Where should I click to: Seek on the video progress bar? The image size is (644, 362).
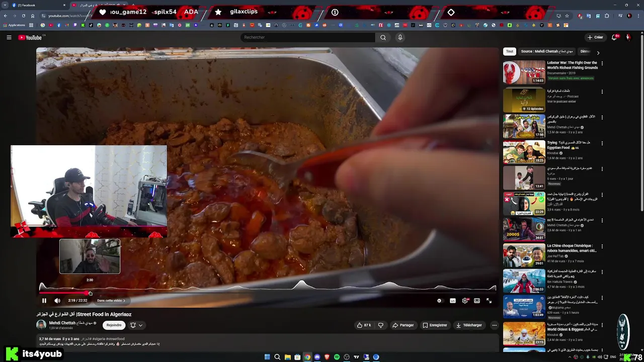pyautogui.click(x=268, y=293)
